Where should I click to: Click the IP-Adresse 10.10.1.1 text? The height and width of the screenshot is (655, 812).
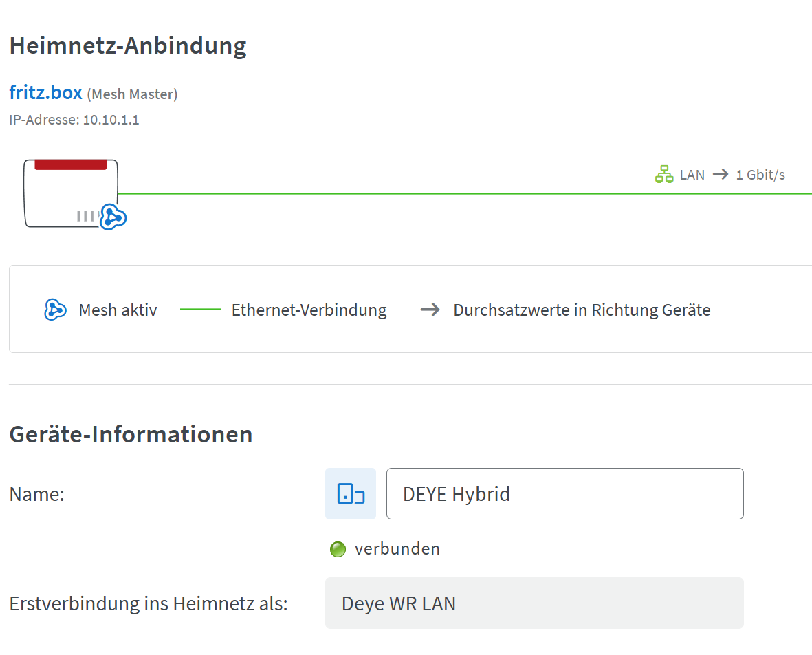point(74,120)
